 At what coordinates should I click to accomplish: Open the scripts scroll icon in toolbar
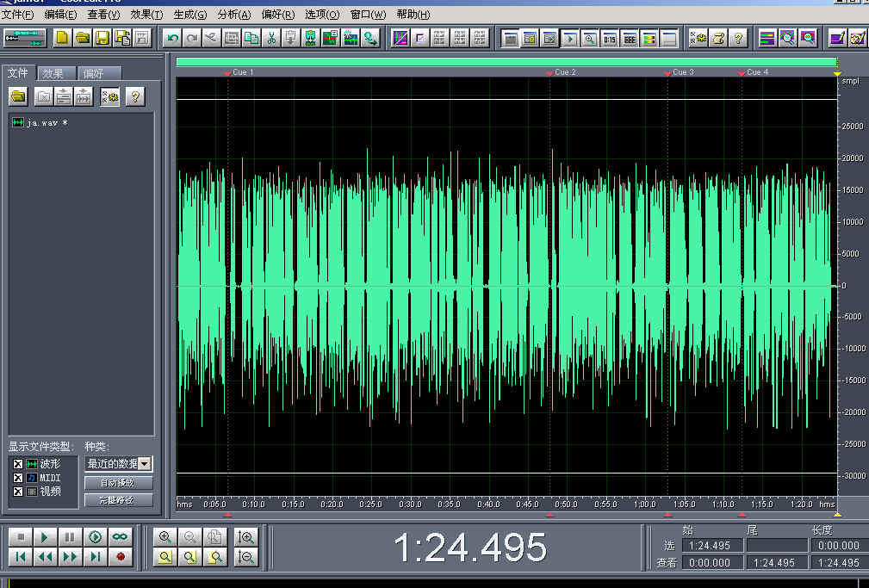coord(718,38)
